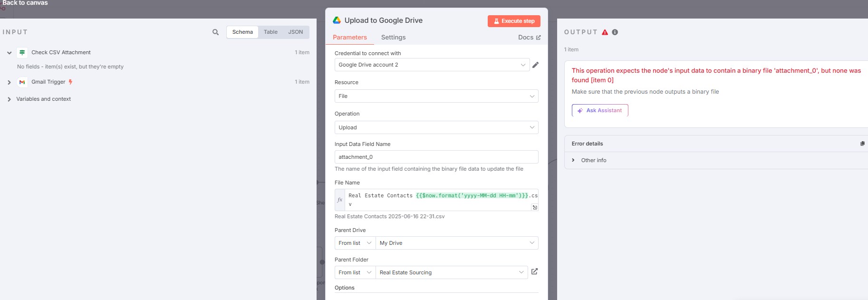Open parent folder via external link icon
The width and height of the screenshot is (868, 300).
click(534, 271)
